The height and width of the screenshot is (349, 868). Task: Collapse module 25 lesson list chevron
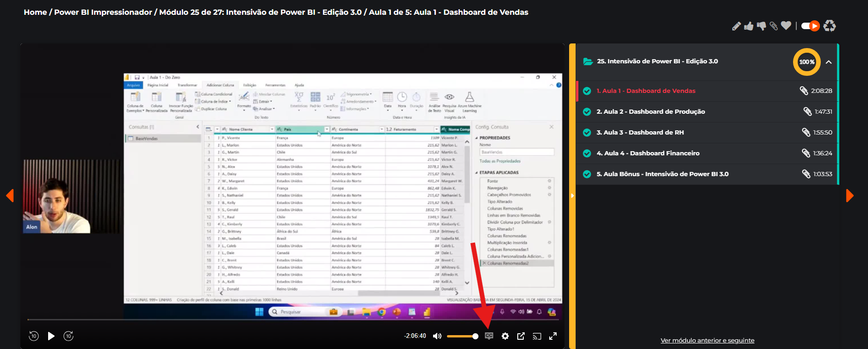(829, 62)
